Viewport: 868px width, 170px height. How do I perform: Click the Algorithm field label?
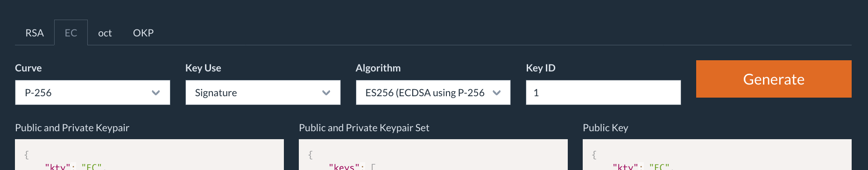point(378,68)
